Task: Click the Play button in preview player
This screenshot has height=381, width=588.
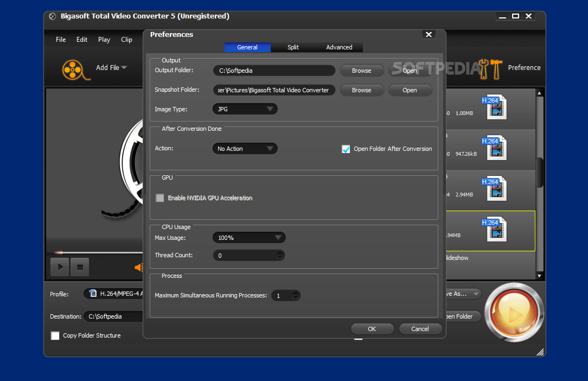Action: (60, 267)
